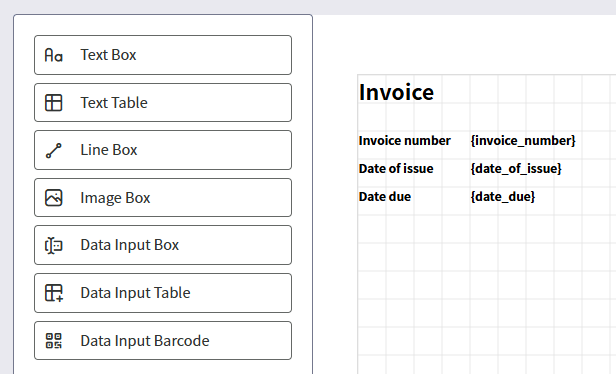This screenshot has height=374, width=616.
Task: Insert a Data Input Box
Action: [x=163, y=245]
